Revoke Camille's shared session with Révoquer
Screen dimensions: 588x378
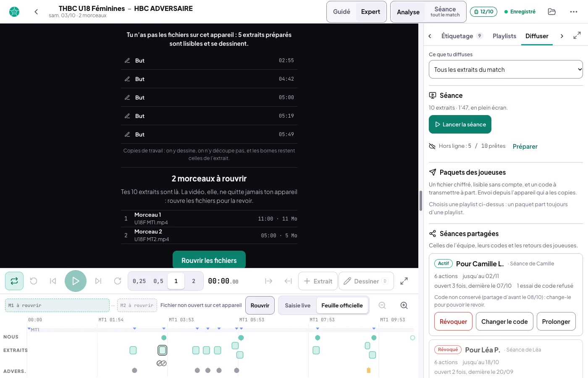pyautogui.click(x=454, y=321)
